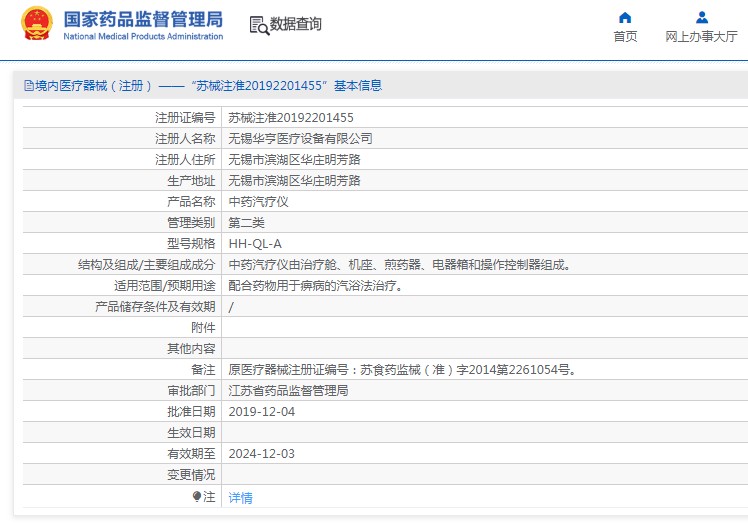Viewport: 748px width, 523px height.
Task: Click the 首页 home icon
Action: pyautogui.click(x=625, y=18)
